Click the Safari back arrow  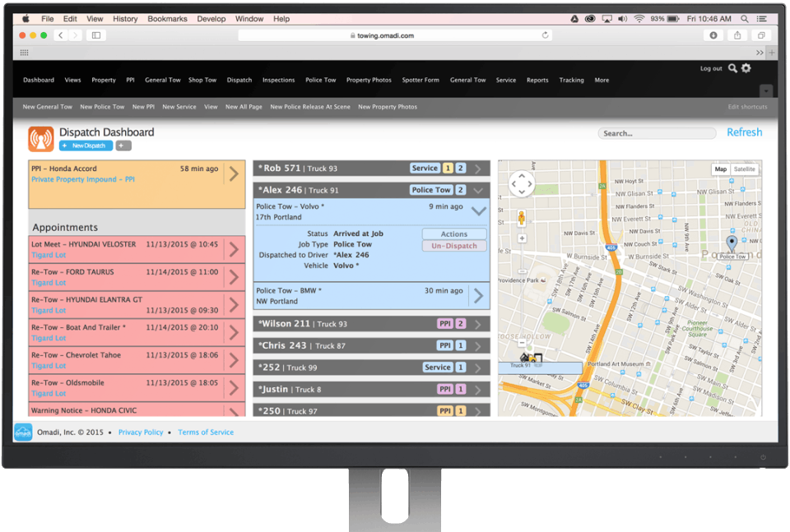pyautogui.click(x=61, y=35)
